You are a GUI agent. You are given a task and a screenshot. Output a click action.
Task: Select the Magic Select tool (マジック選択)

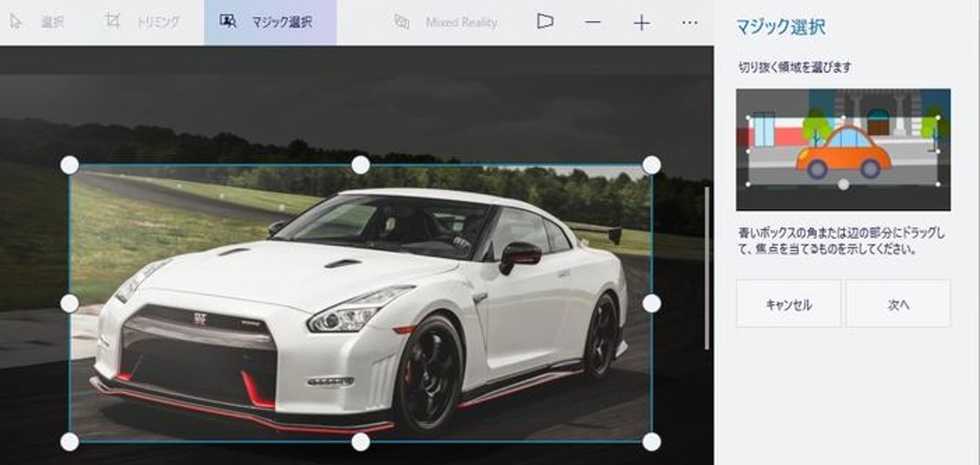coord(269,22)
